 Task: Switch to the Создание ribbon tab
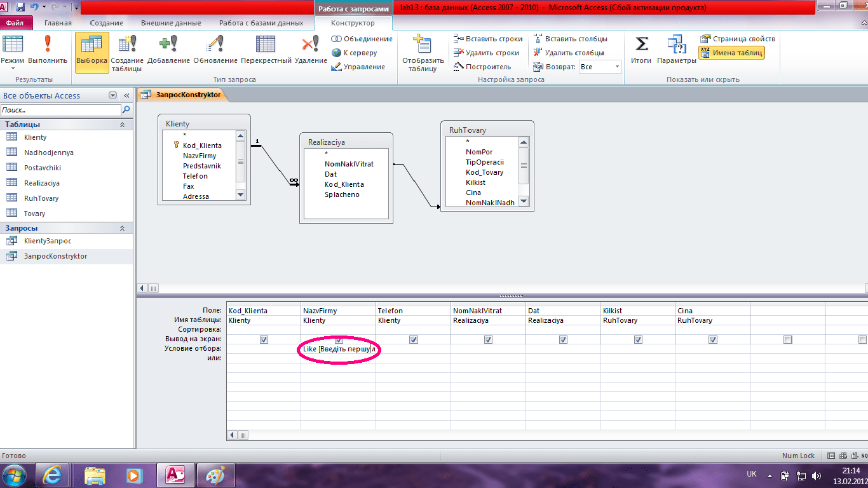tap(106, 23)
